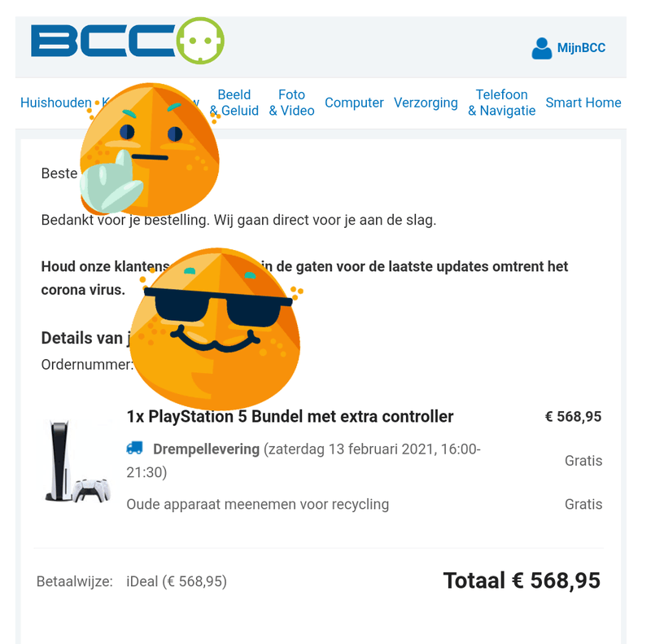The image size is (651, 644).
Task: Open the MijnBCC account link text
Action: (x=581, y=48)
